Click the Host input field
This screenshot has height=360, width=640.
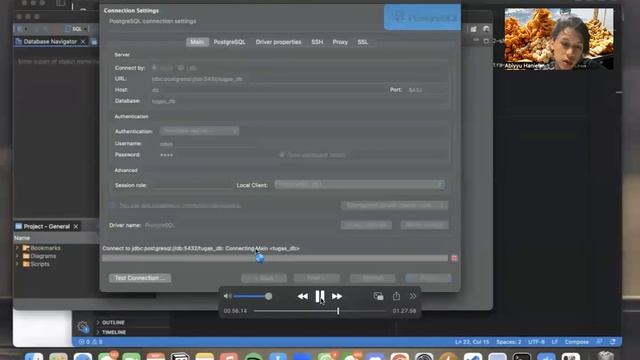(267, 90)
